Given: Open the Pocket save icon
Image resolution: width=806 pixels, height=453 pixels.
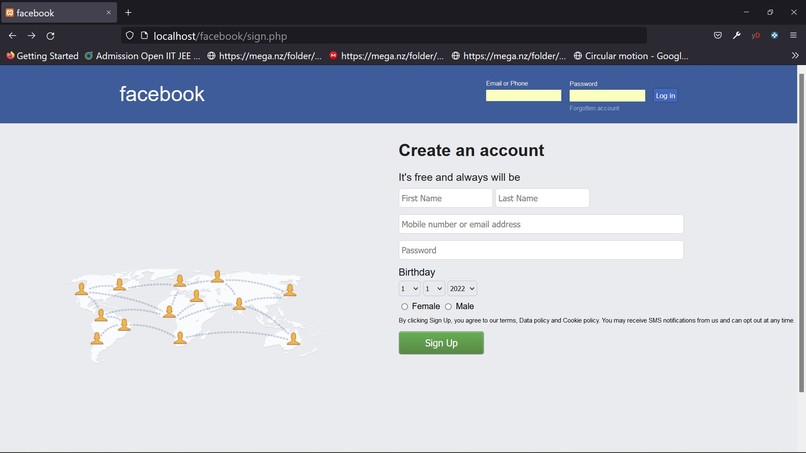Looking at the screenshot, I should 718,35.
